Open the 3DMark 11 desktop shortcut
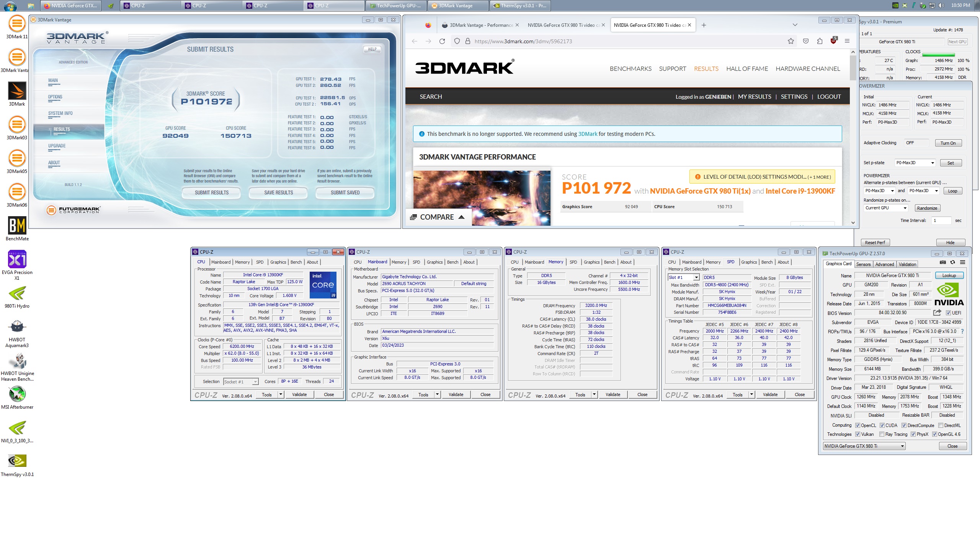Viewport: 980px width, 551px height. [17, 27]
